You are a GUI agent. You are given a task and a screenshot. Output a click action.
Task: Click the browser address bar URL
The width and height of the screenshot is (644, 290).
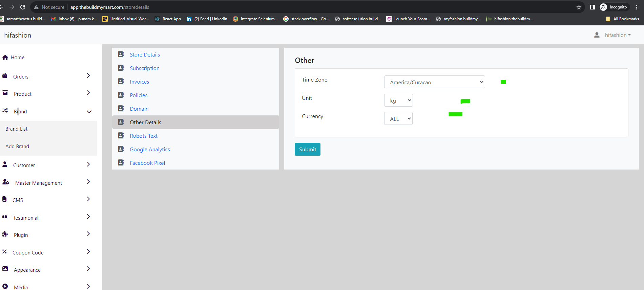(110, 7)
